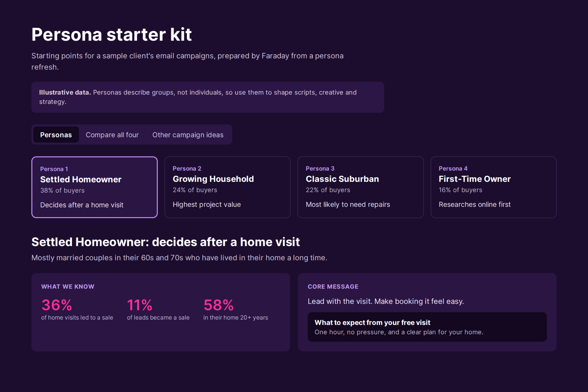Viewport: 588px width, 392px height.
Task: Click the 36% home visits stat
Action: [77, 309]
